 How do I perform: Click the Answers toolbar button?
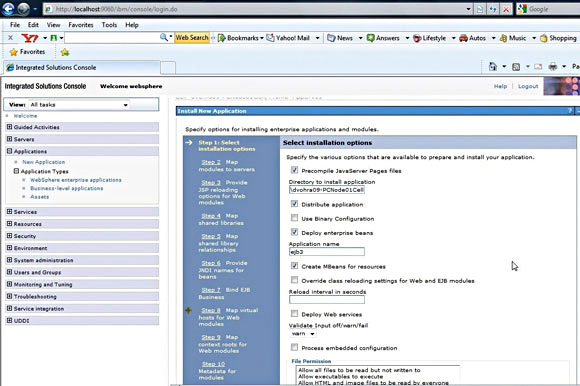coord(383,38)
